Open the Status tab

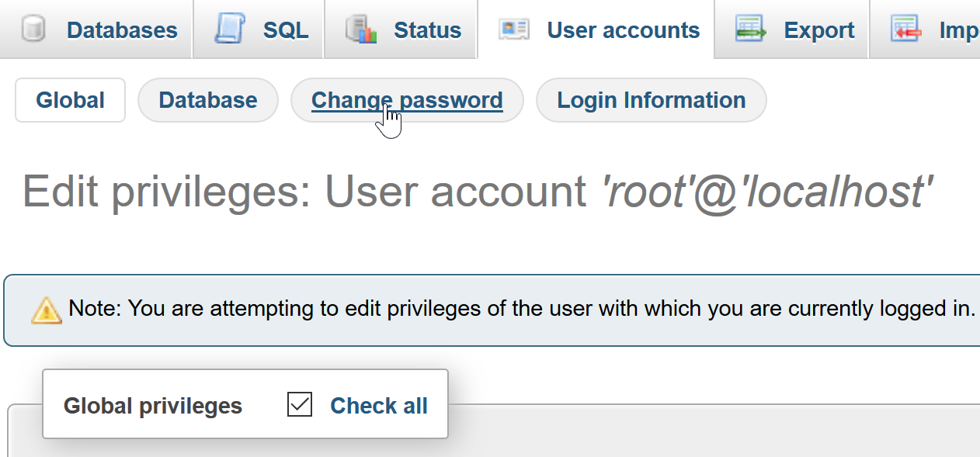(400, 29)
